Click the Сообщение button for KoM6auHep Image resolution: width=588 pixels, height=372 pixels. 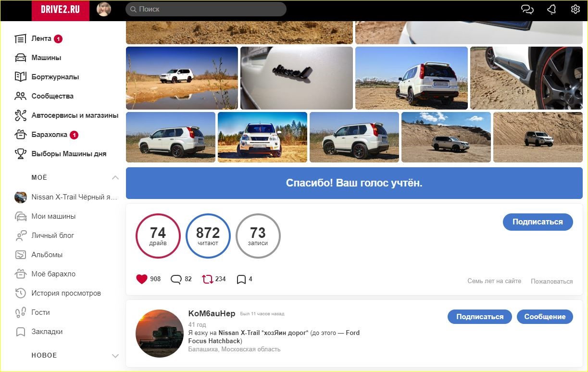[545, 317]
